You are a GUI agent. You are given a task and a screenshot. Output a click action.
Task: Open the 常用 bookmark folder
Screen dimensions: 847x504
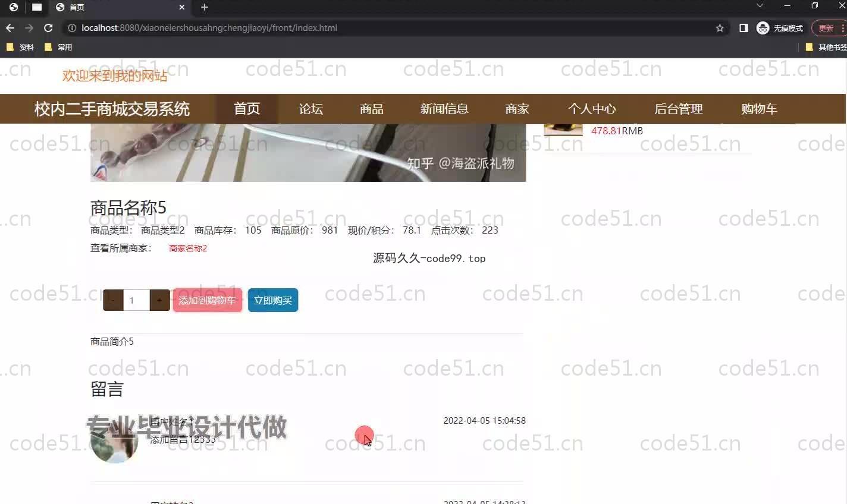click(x=58, y=47)
